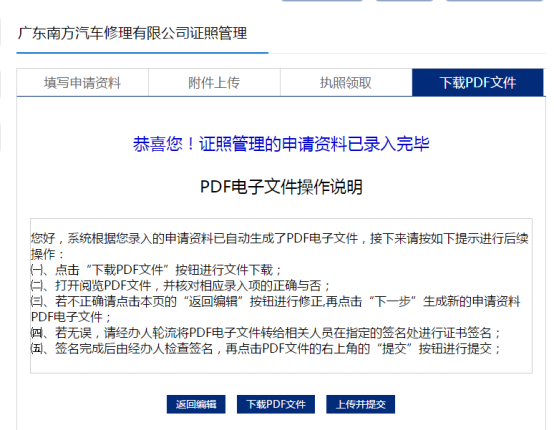Click the 您好，系统根据您录入 intro sentence
The image size is (554, 430).
pos(279,246)
